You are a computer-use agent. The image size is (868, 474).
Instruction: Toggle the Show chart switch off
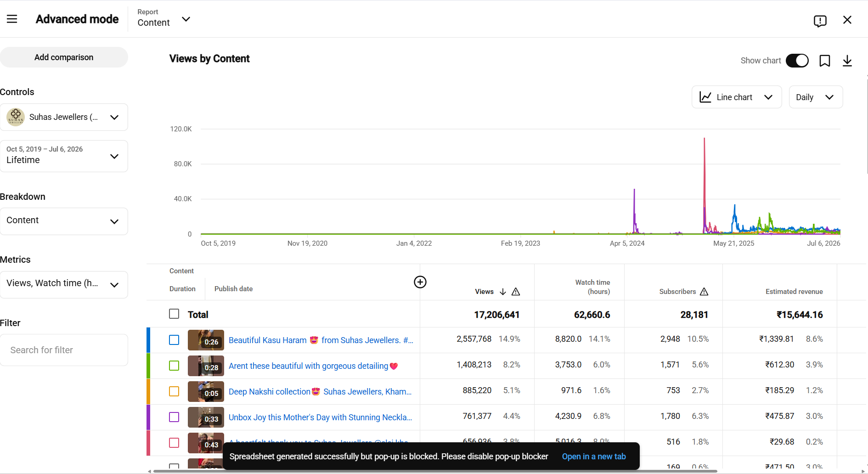pyautogui.click(x=797, y=61)
